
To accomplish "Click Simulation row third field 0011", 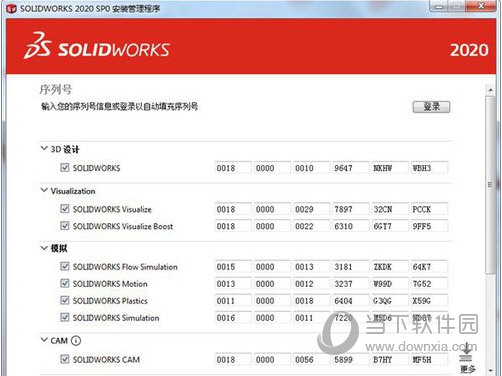I will pyautogui.click(x=311, y=318).
